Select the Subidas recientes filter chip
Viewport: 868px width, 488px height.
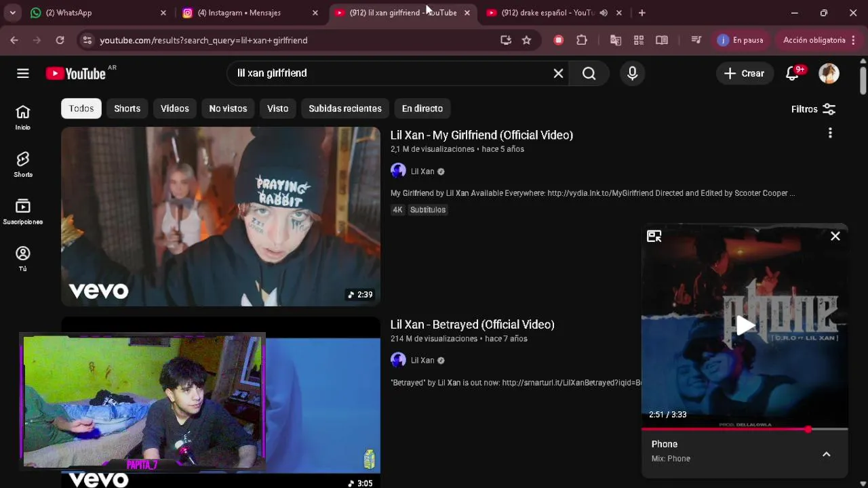click(x=344, y=108)
